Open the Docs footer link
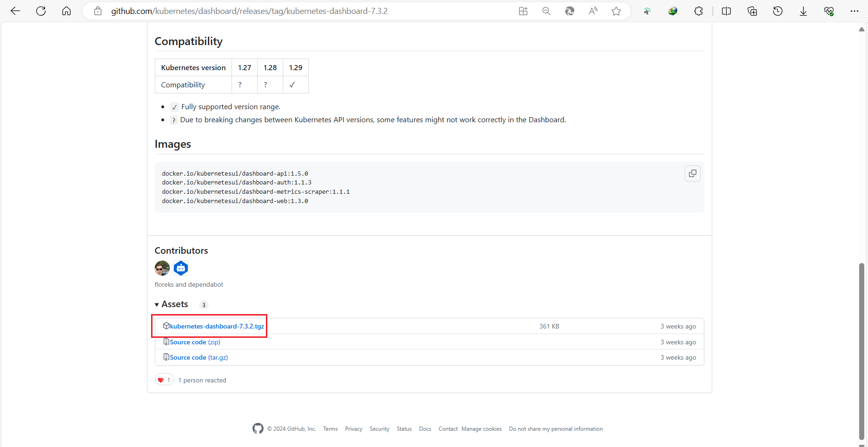The image size is (868, 447). pyautogui.click(x=425, y=429)
